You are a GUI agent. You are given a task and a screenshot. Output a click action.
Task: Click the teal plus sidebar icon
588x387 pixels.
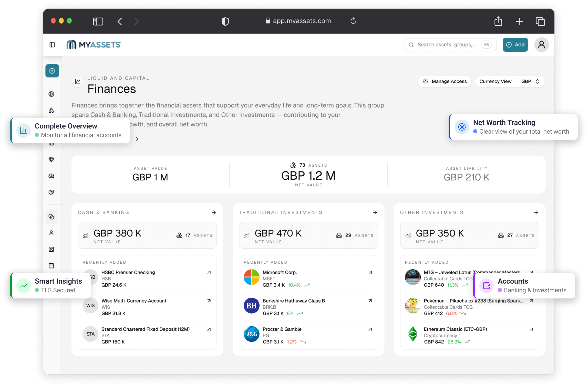(52, 71)
